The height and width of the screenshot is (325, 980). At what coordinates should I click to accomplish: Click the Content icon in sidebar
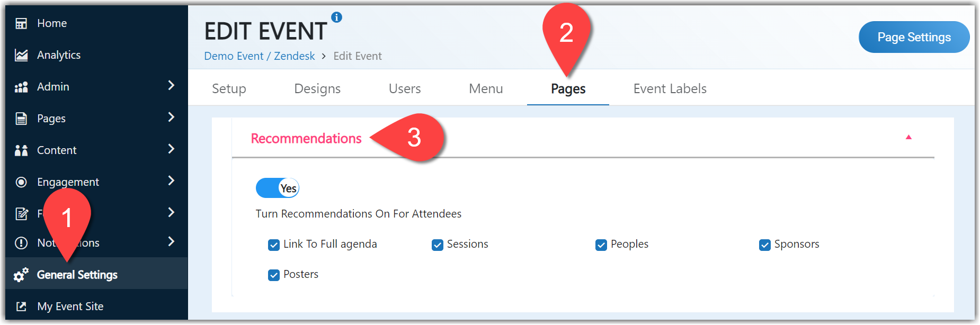pos(21,150)
